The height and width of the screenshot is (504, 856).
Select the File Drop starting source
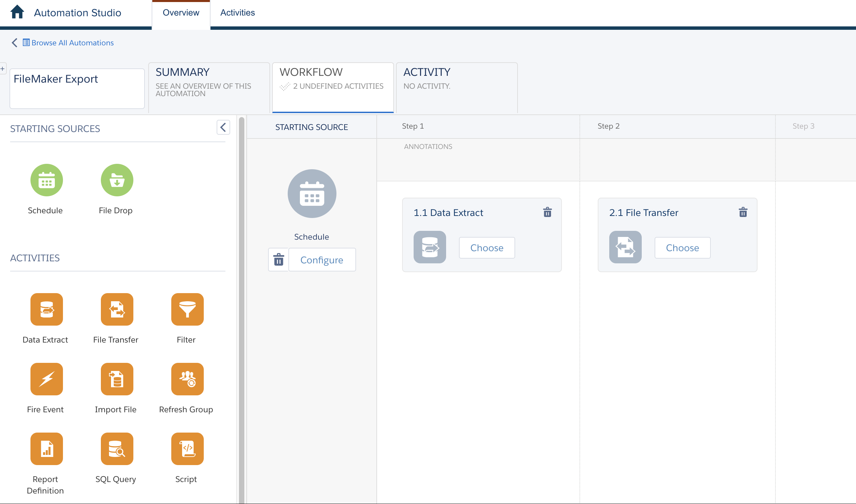[116, 179]
